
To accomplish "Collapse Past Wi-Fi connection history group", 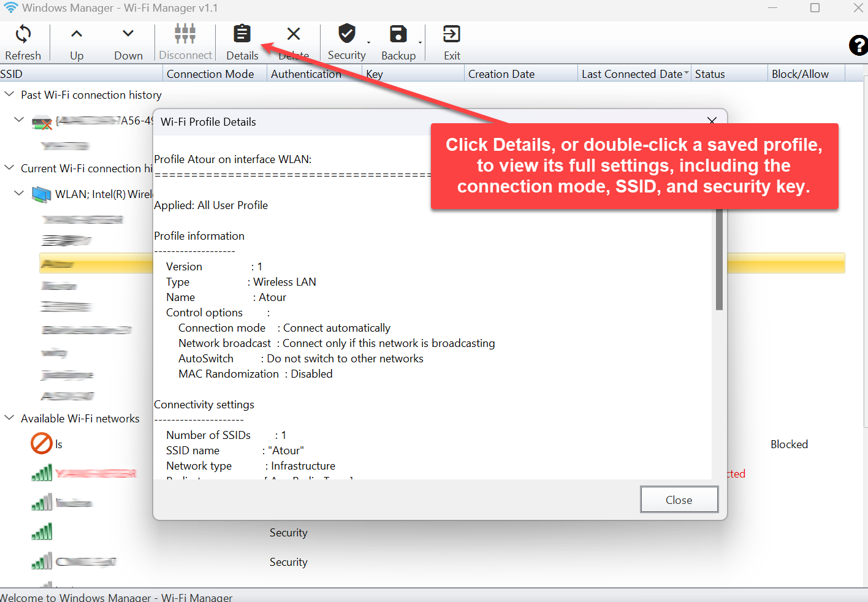I will pos(9,94).
